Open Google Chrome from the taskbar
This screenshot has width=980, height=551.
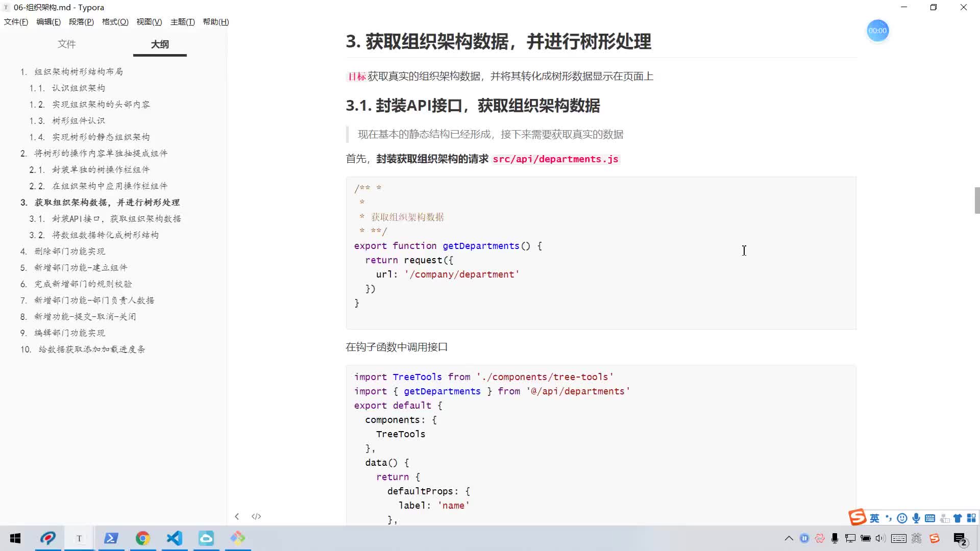tap(142, 538)
